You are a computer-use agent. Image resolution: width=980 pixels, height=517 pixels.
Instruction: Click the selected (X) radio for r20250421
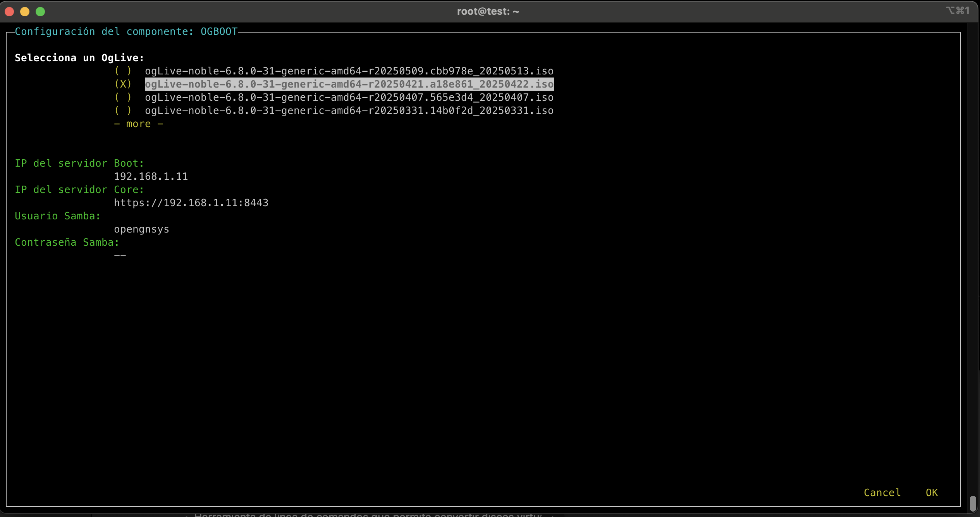click(123, 84)
